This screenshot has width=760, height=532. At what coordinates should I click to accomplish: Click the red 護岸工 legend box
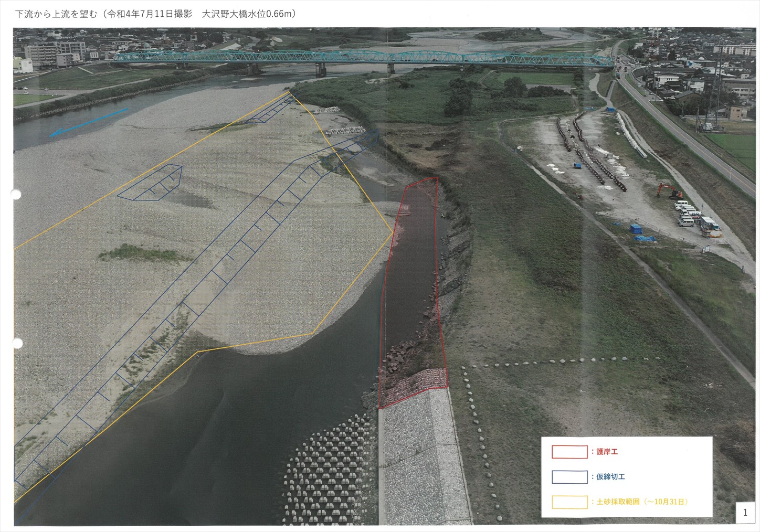[x=569, y=452]
